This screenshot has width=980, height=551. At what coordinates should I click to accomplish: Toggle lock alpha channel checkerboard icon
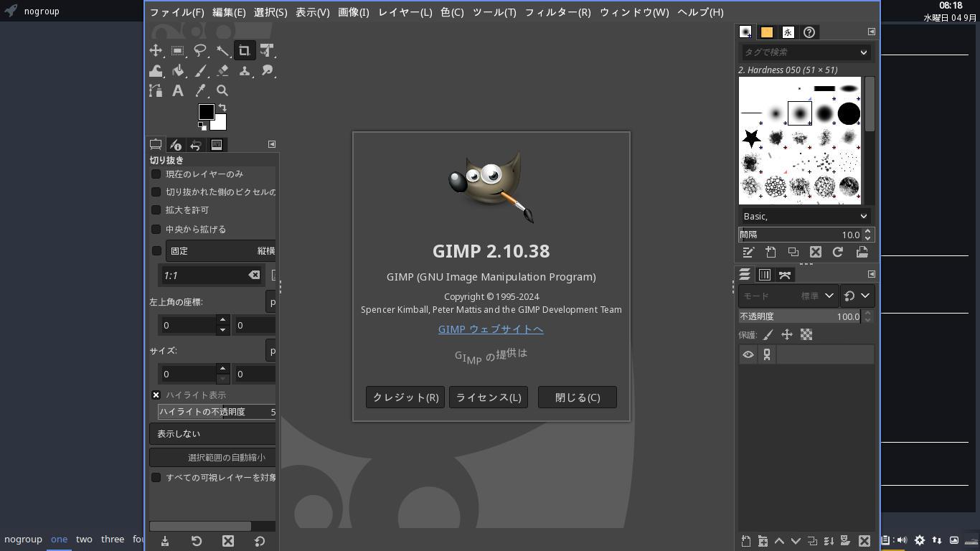[806, 335]
